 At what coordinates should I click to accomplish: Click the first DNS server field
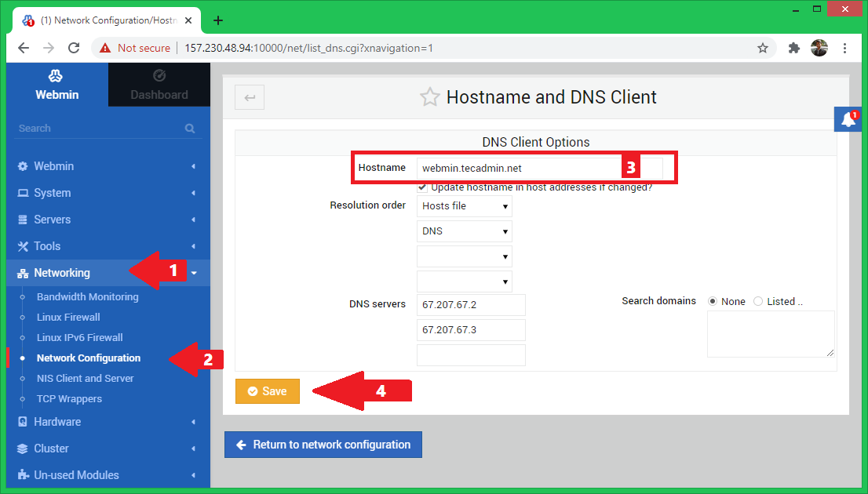470,305
